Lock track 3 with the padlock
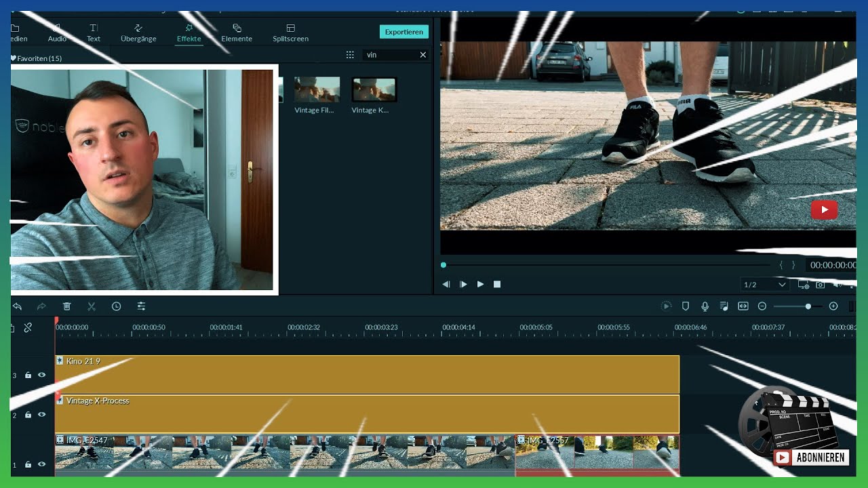The image size is (868, 488). 28,375
